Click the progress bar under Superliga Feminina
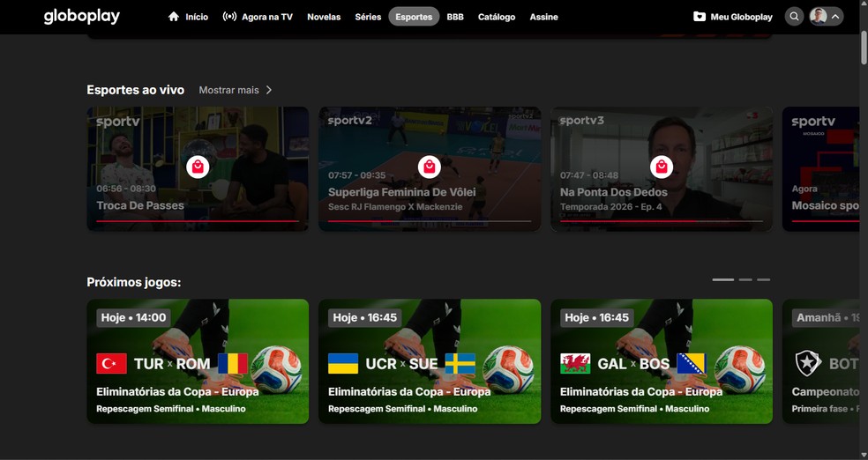This screenshot has width=868, height=460. [430, 221]
